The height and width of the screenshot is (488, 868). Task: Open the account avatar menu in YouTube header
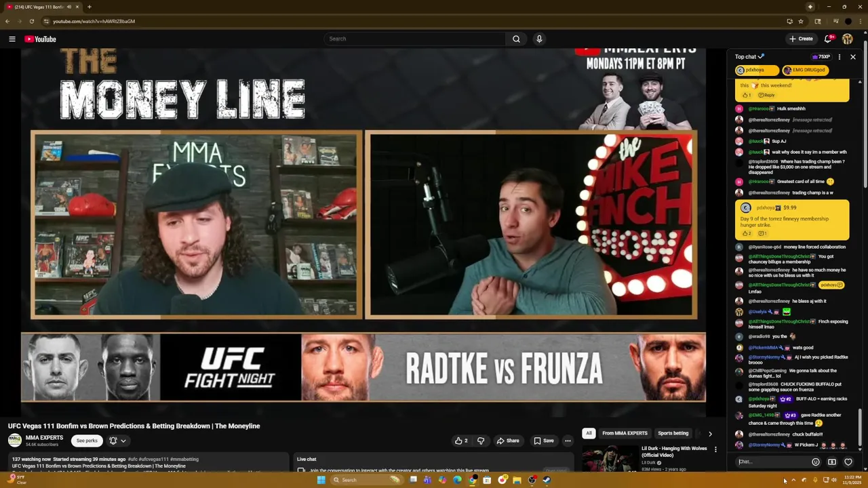click(x=848, y=39)
